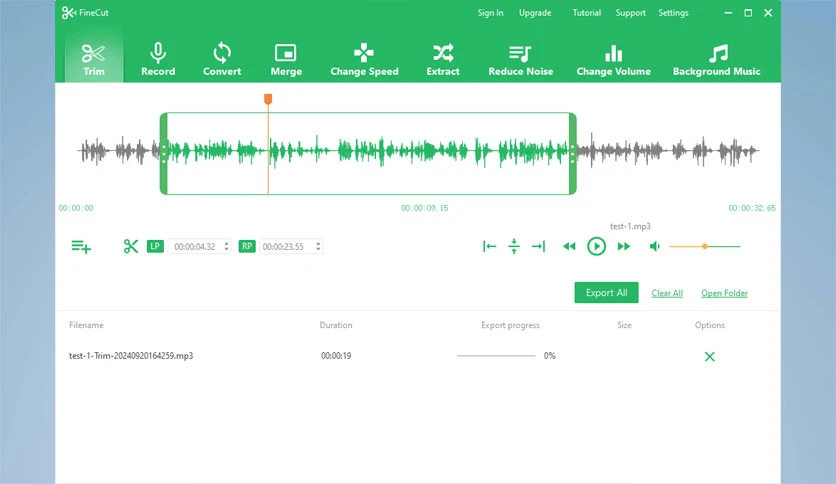
Task: Click the LP left point button
Action: [155, 246]
